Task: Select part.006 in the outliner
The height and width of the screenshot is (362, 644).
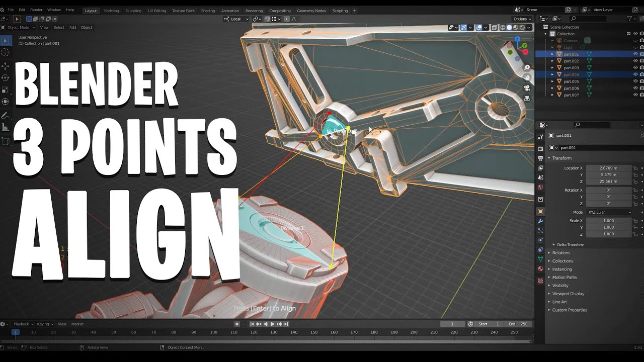Action: point(571,88)
